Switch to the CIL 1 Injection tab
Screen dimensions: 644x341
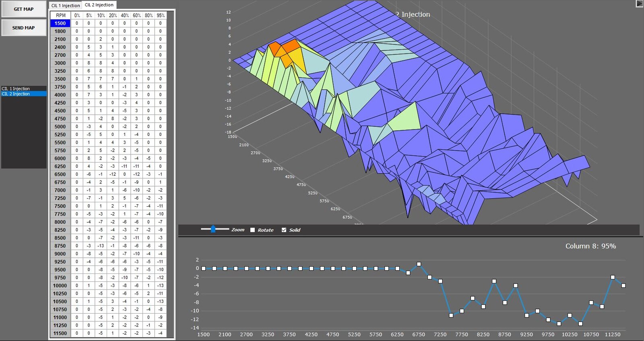point(66,5)
